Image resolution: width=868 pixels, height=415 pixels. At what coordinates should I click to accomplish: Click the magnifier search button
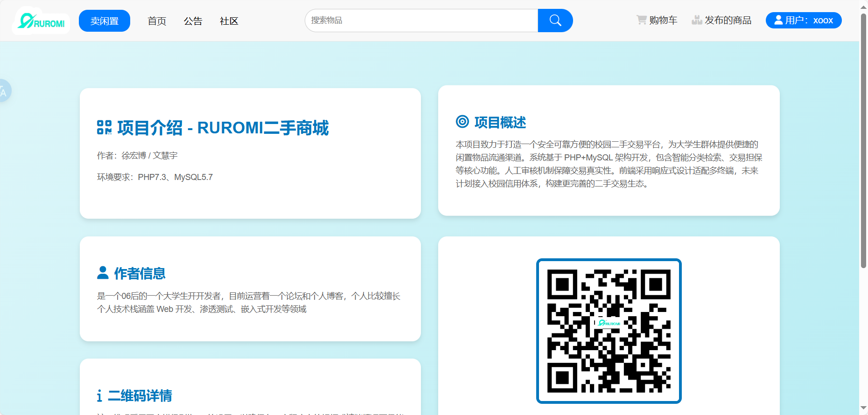point(555,21)
